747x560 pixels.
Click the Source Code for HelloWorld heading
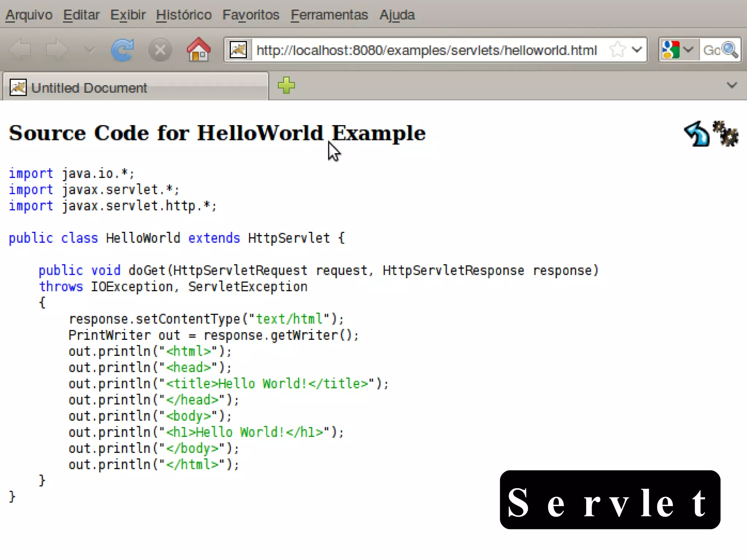217,133
